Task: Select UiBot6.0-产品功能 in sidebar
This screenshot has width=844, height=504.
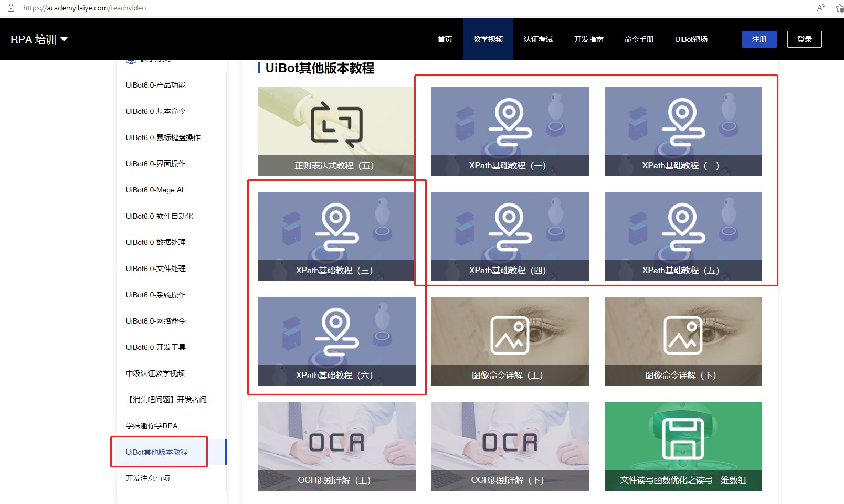Action: point(156,85)
